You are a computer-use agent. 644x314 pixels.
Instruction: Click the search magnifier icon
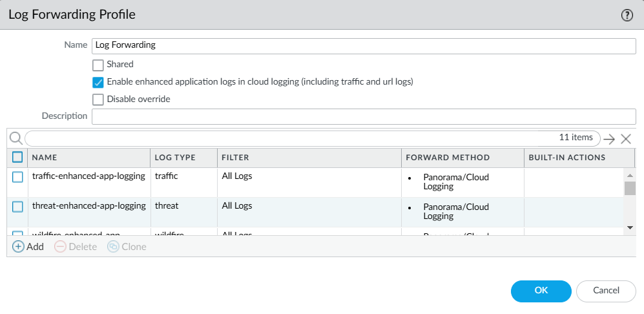point(16,138)
